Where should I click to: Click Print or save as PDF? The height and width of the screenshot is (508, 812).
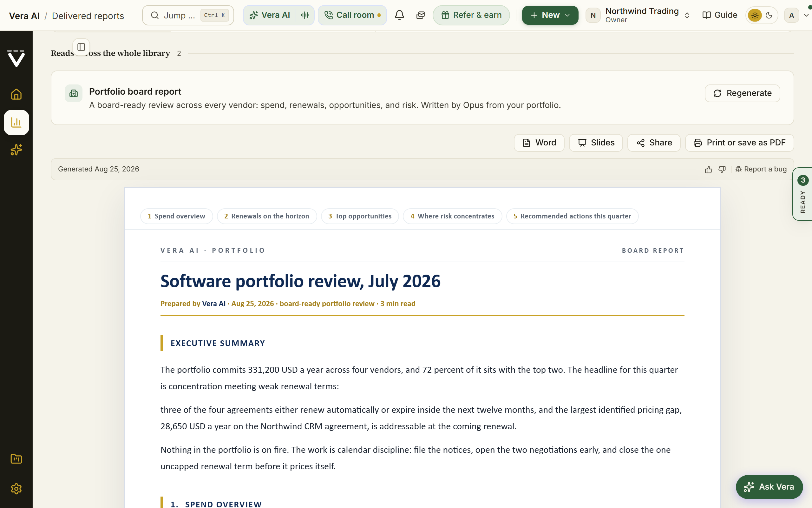pos(739,143)
